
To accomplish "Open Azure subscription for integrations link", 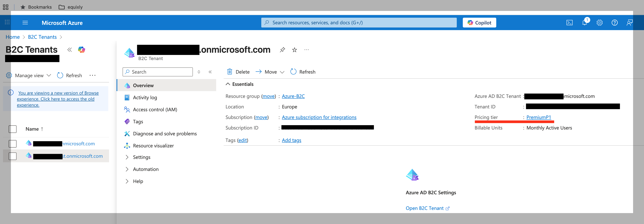I will click(x=319, y=117).
